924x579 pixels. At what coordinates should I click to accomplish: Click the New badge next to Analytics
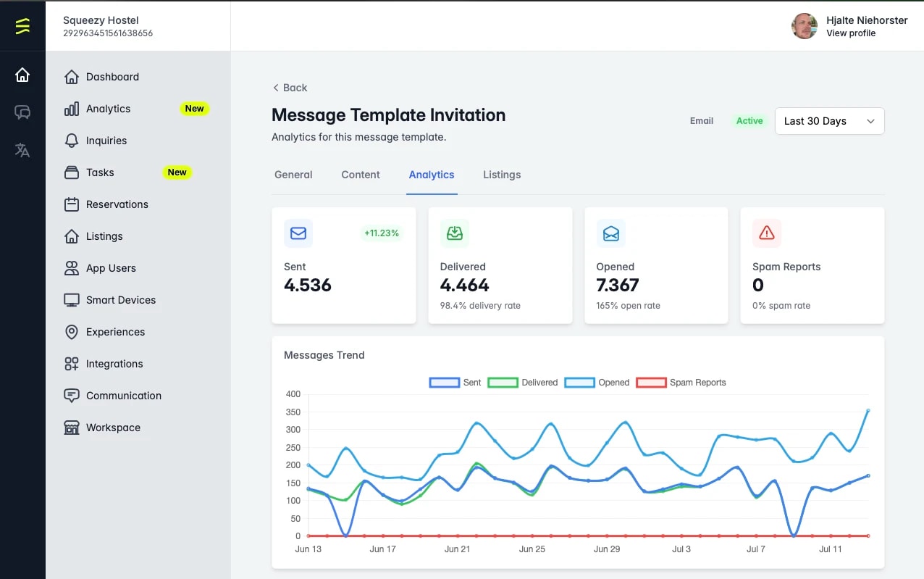click(x=194, y=109)
